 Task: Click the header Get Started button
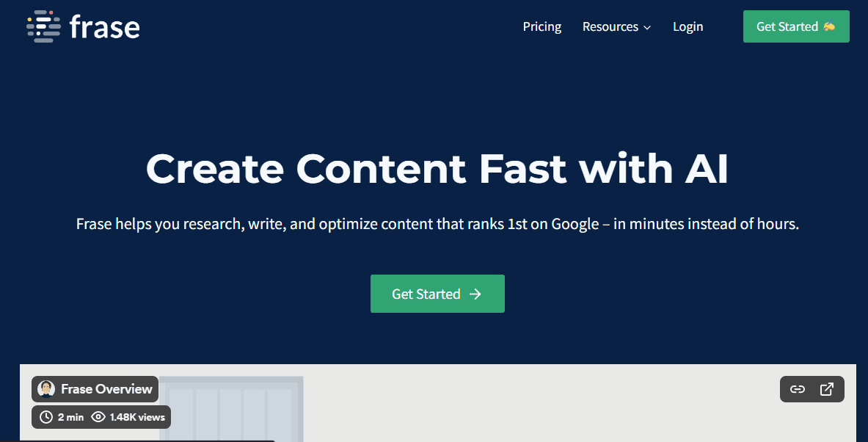pos(796,26)
